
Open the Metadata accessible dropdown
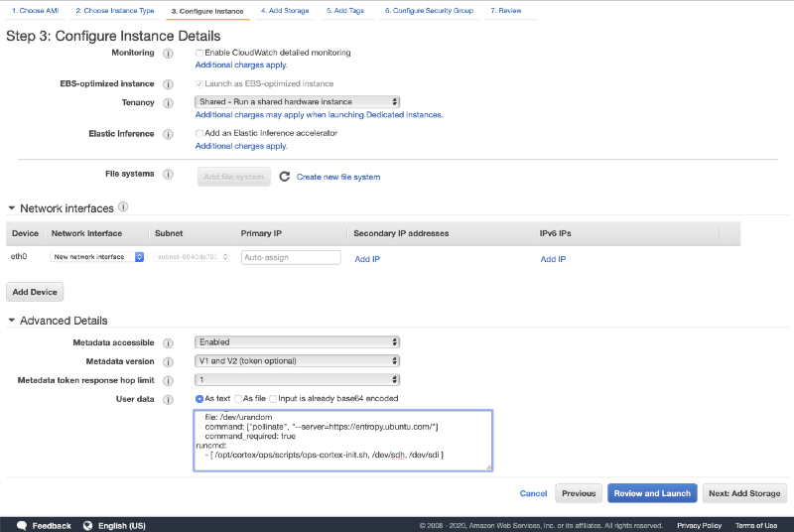click(x=297, y=342)
